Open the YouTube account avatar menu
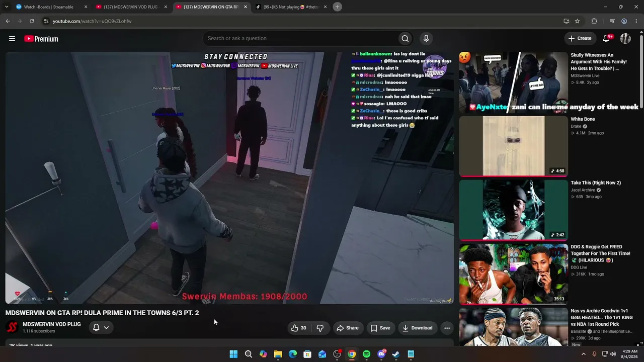Screen dimensions: 644x362 pos(625,39)
